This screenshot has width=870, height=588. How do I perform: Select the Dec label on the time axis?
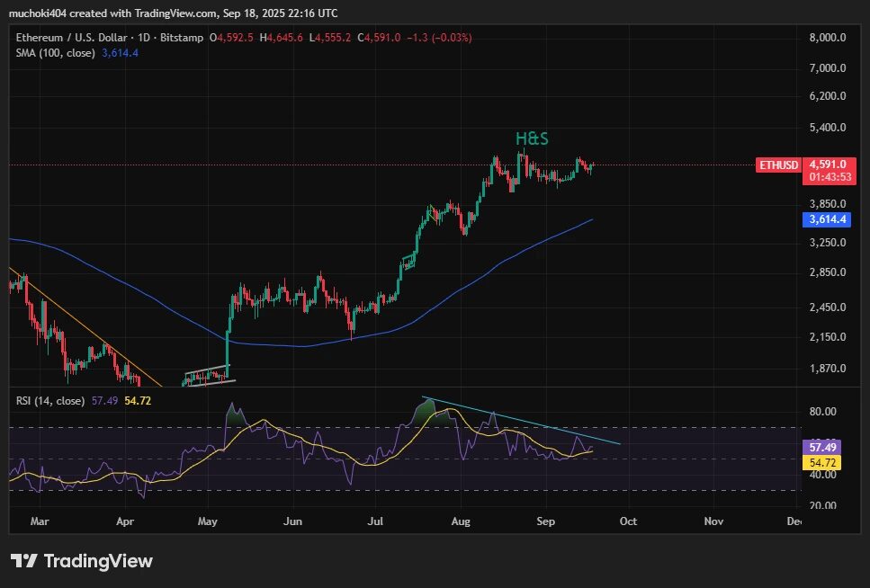click(794, 521)
